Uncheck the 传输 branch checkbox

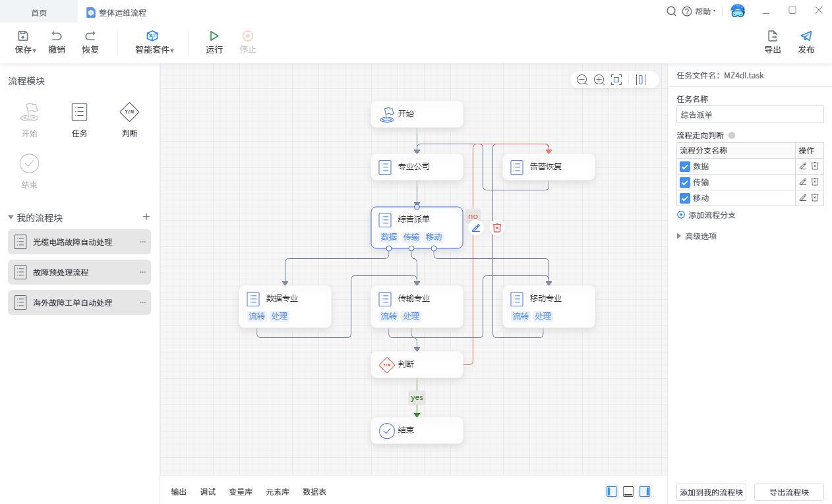pyautogui.click(x=685, y=182)
